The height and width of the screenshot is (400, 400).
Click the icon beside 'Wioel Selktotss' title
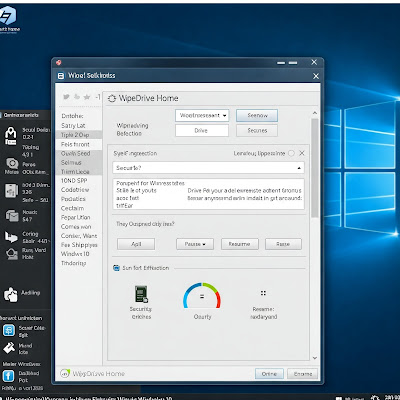pos(61,76)
